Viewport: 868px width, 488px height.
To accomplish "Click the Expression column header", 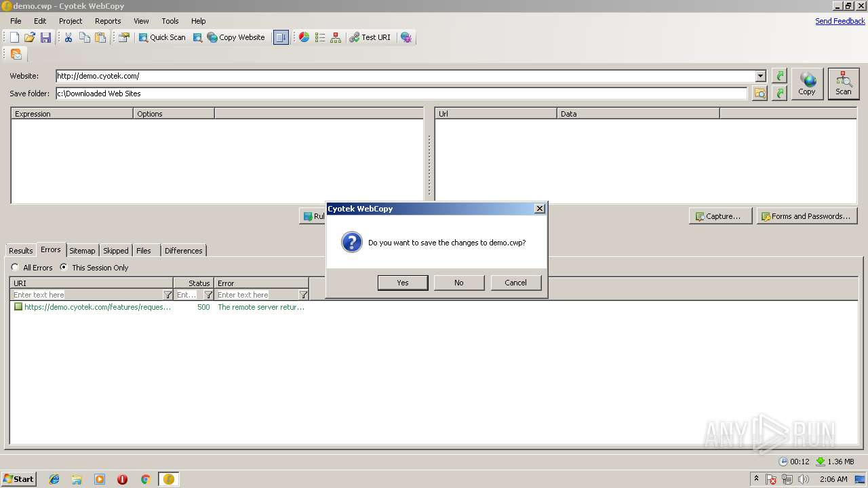I will 73,114.
